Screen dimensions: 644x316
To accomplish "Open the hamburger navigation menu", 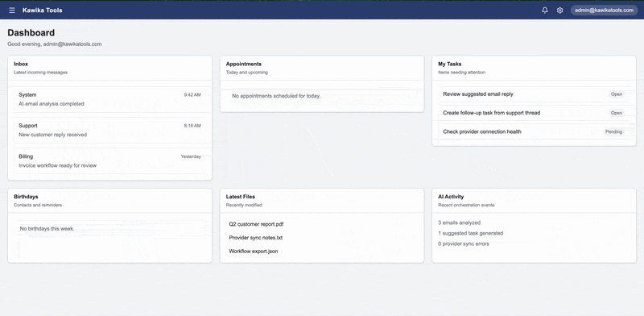I will [12, 10].
